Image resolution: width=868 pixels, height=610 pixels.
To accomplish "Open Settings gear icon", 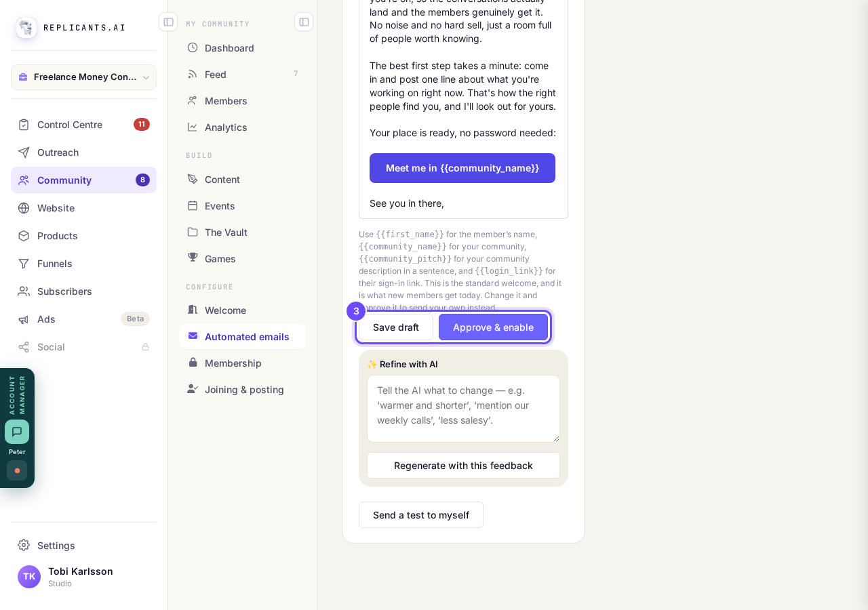I will tap(24, 546).
